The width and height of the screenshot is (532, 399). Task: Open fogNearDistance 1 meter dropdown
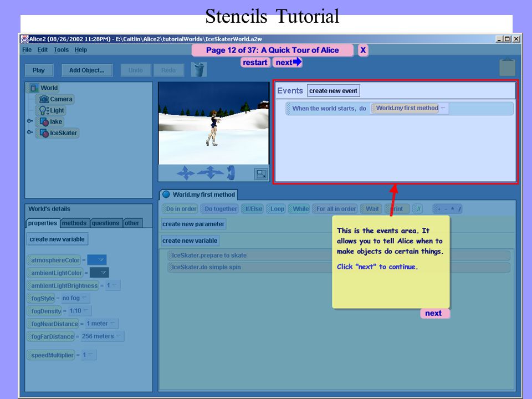(101, 323)
